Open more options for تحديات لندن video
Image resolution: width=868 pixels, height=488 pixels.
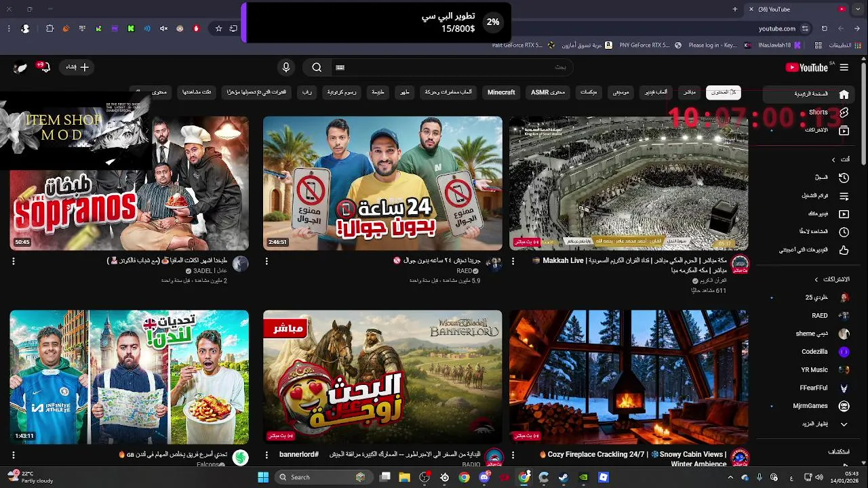[13, 455]
